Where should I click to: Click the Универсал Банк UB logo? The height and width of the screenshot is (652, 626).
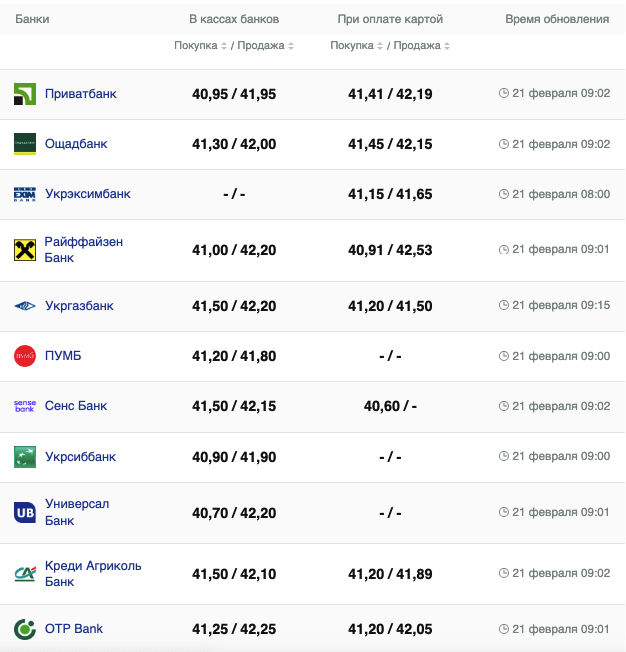point(25,513)
